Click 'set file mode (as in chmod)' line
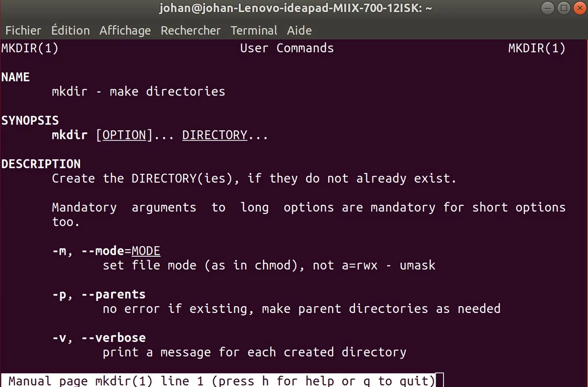Screen dimensions: 588x387 point(269,266)
